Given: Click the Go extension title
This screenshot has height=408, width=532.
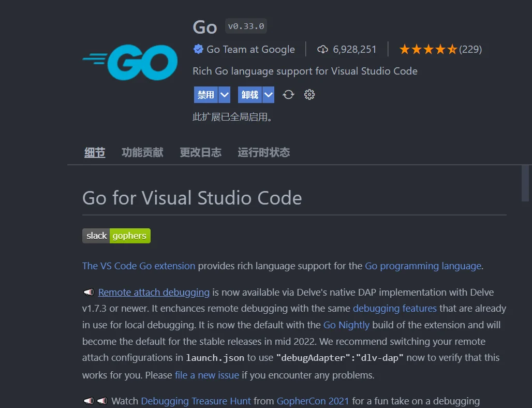Looking at the screenshot, I should (x=205, y=27).
